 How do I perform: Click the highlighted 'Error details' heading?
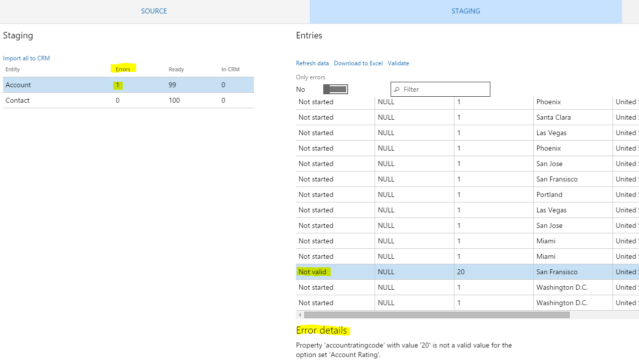[x=321, y=330]
